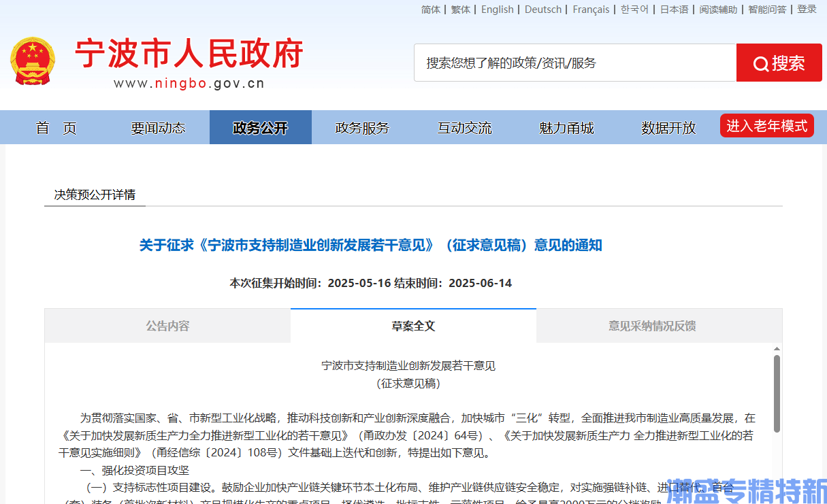Open the 要闻动态 navigation menu

click(x=158, y=127)
